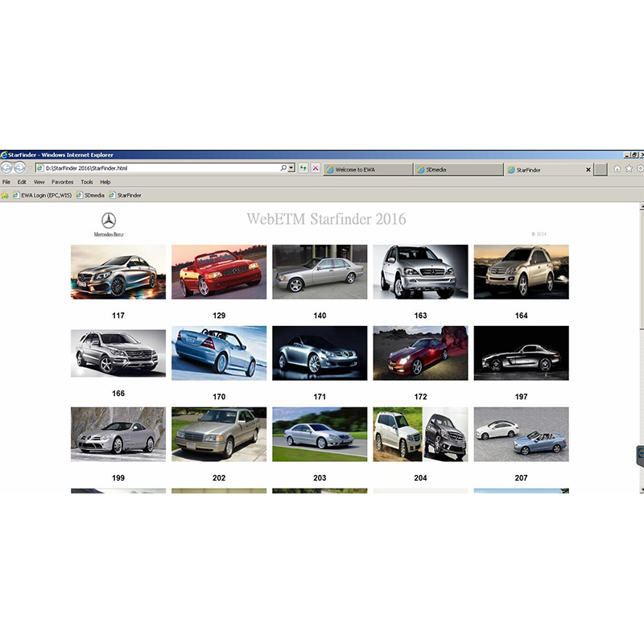
Task: Click the 164 model label
Action: click(521, 316)
